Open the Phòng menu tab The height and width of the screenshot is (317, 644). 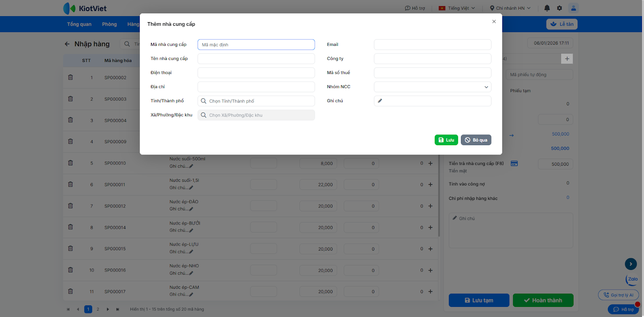click(x=109, y=24)
